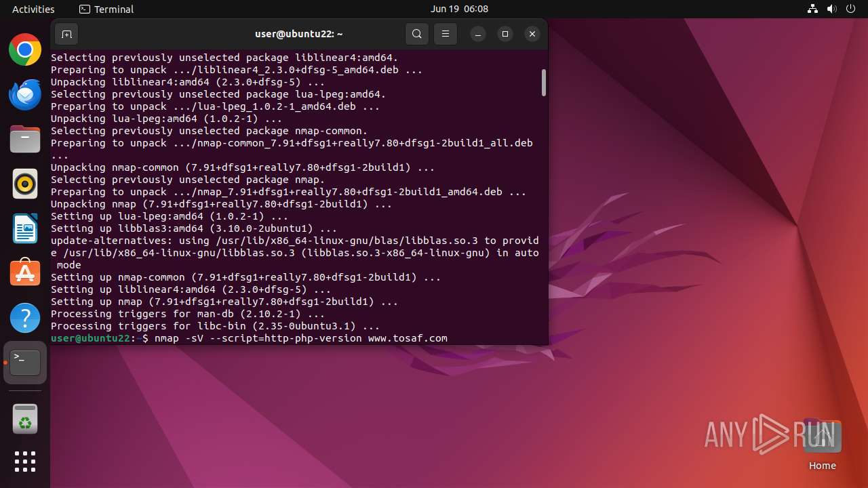
Task: Click 'Selecting previously unselected package liblinear4' line
Action: (x=224, y=58)
